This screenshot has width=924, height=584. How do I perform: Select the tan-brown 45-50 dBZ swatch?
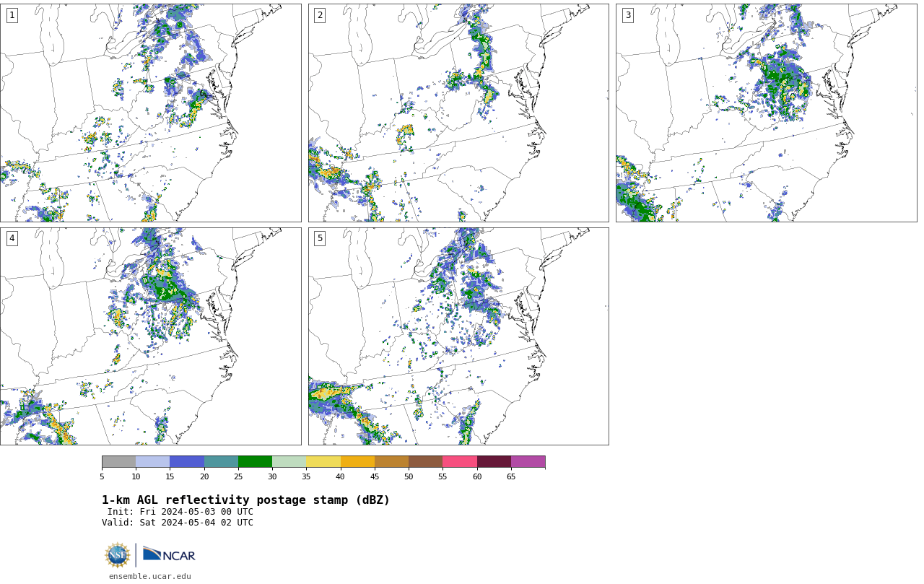pos(391,462)
